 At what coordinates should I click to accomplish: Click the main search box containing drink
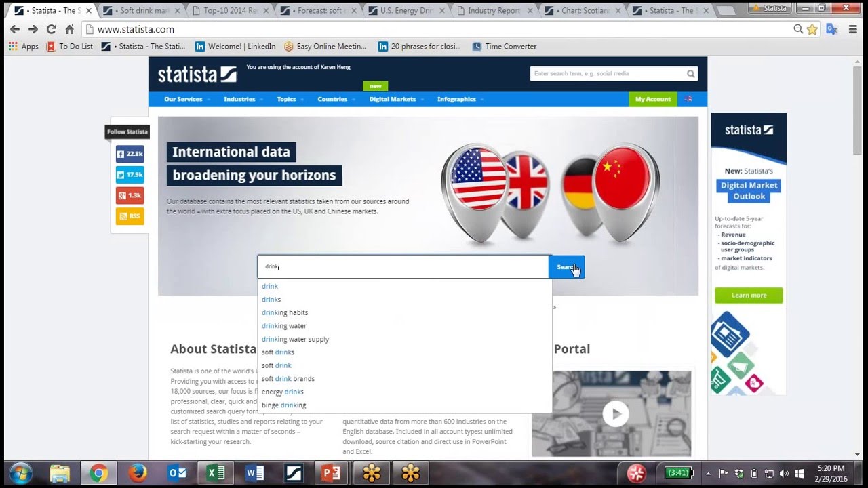403,267
